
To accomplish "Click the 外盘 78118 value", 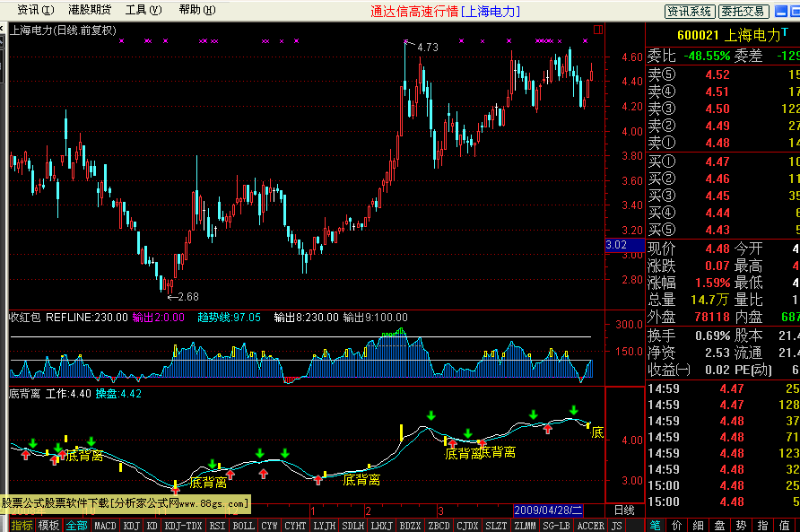I will pos(712,317).
